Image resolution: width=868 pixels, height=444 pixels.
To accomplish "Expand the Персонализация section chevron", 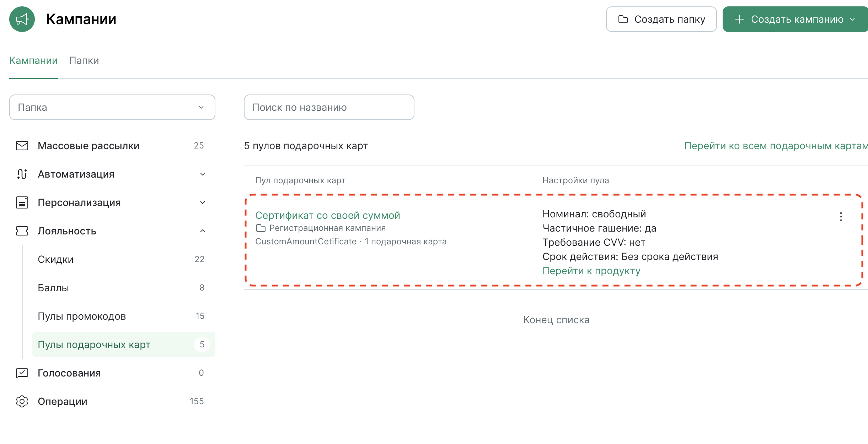I will click(203, 202).
